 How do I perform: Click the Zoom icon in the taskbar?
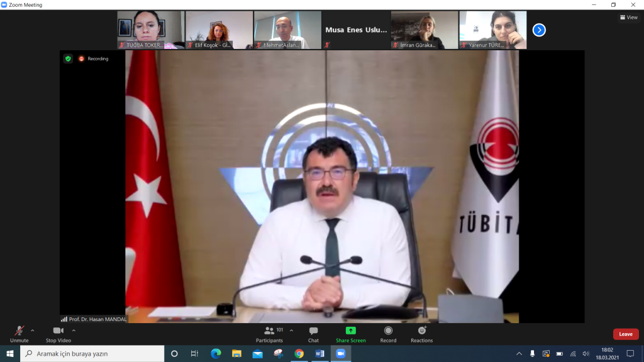click(x=340, y=353)
